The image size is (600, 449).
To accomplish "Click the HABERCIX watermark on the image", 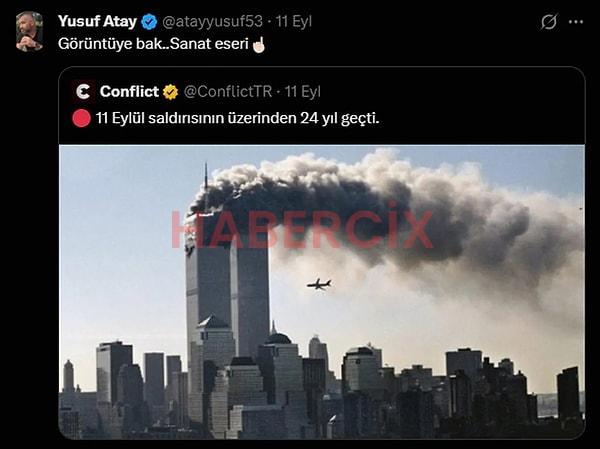I will point(302,227).
